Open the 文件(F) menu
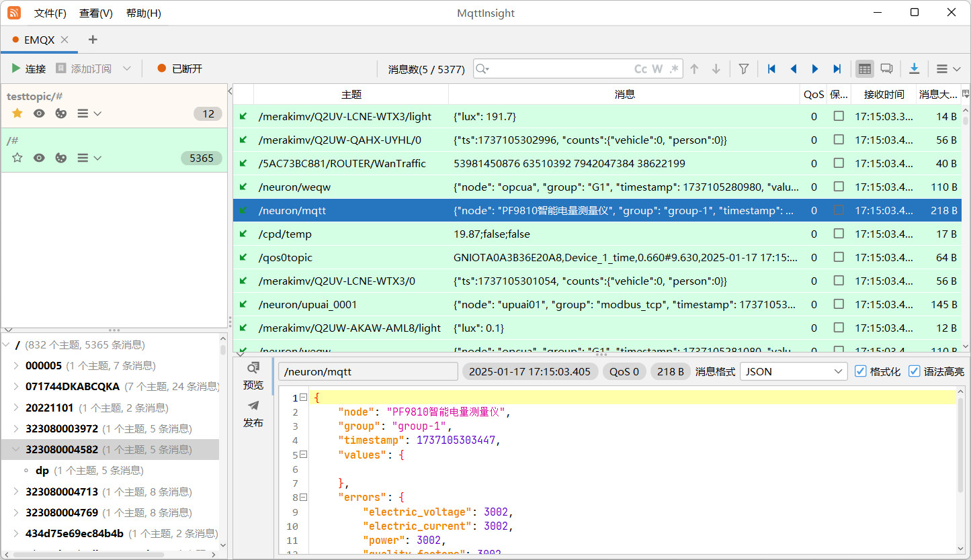 click(50, 13)
